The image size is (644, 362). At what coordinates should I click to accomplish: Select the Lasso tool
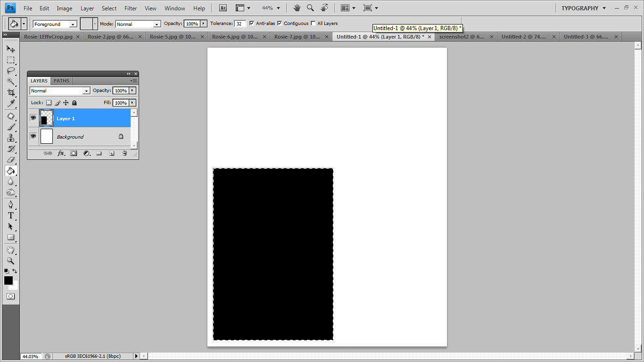pyautogui.click(x=10, y=71)
